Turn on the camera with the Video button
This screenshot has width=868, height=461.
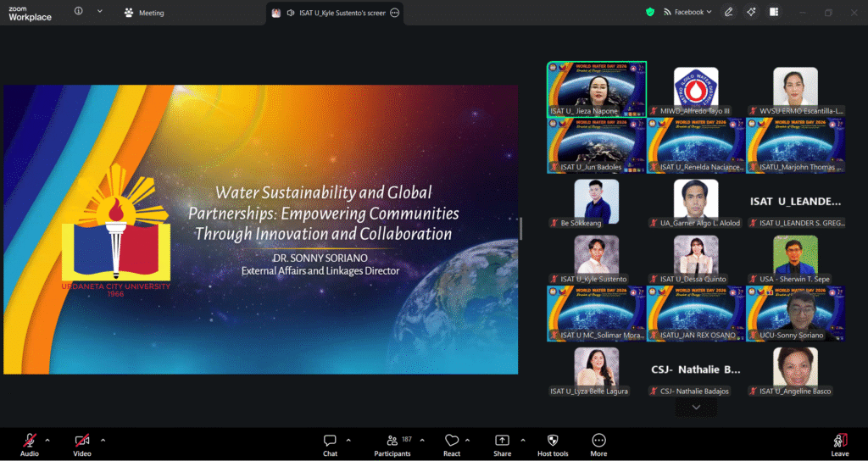pos(82,441)
